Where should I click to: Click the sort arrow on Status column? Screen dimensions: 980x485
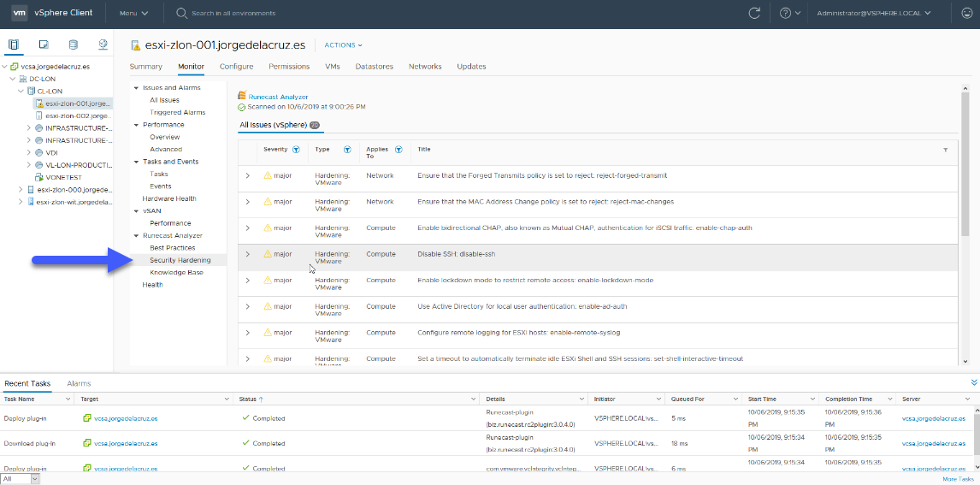(262, 399)
